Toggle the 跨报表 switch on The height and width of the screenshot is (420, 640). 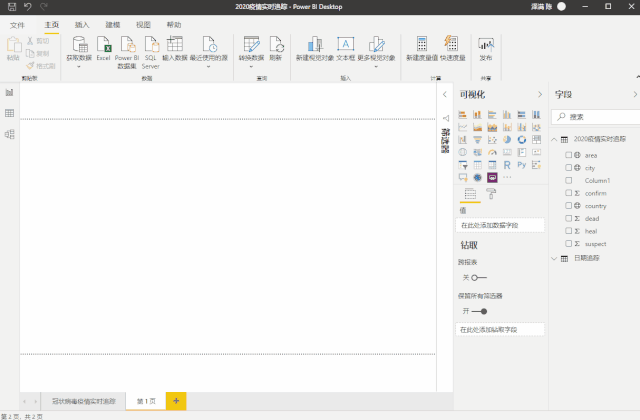[479, 278]
